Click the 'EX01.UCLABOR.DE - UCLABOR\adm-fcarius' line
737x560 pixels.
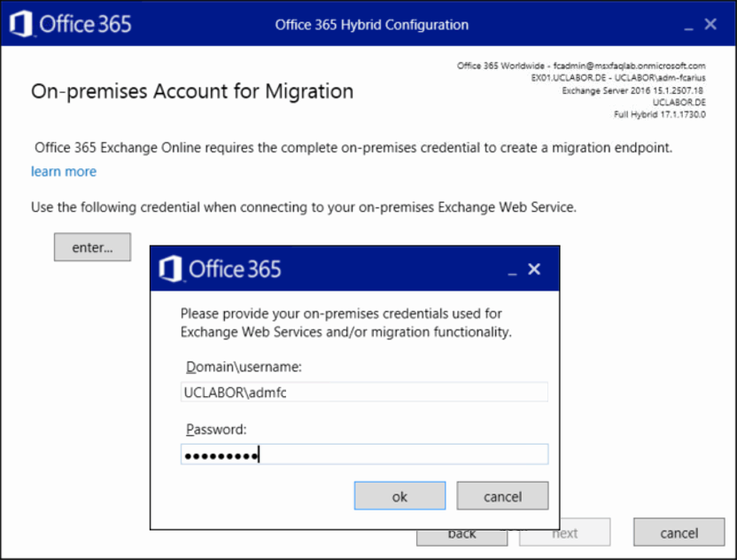point(618,78)
